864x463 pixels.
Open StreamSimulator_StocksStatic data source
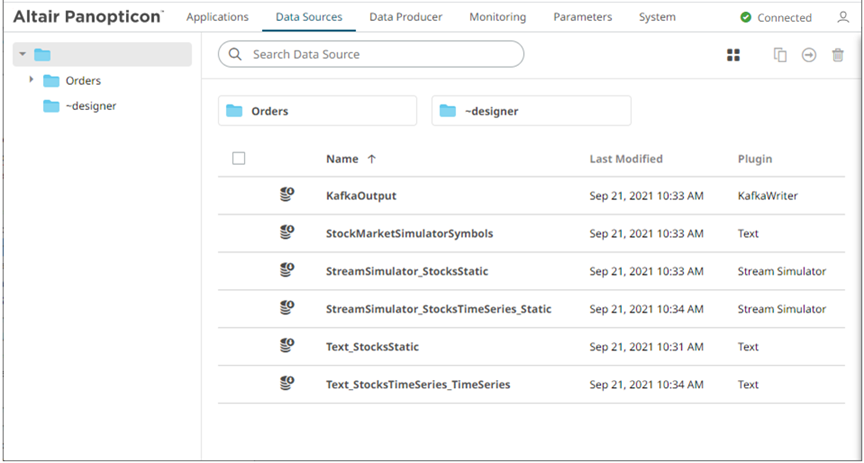(407, 271)
